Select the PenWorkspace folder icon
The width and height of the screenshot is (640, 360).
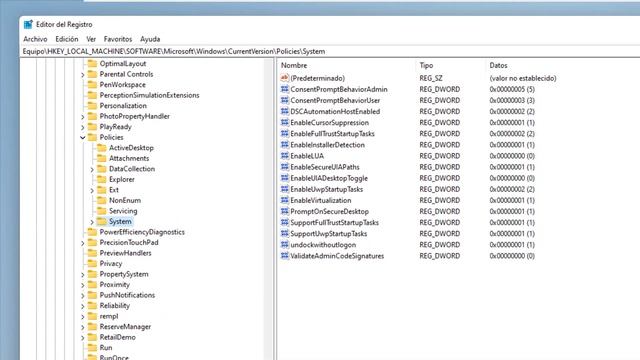coord(93,84)
